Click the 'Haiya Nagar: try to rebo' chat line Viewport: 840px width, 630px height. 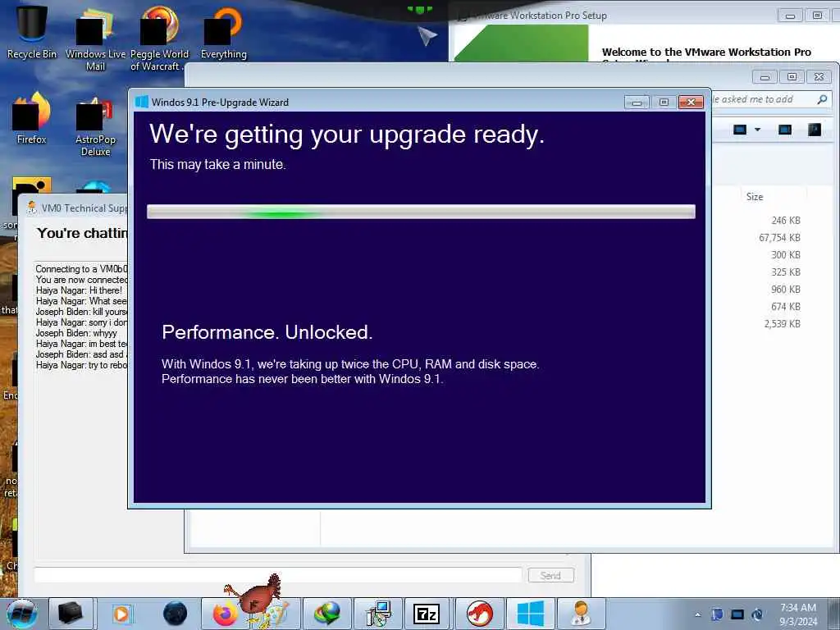click(x=81, y=365)
